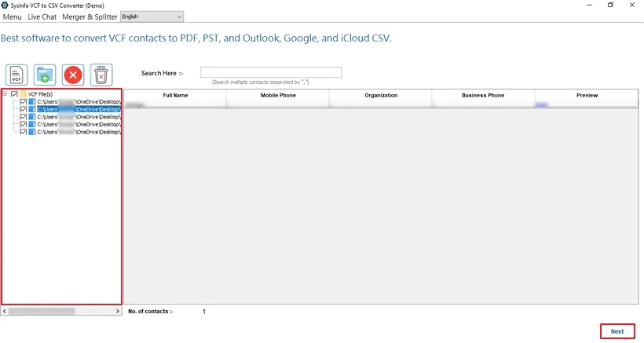Uncheck the highlighted second VCF file checkbox
Viewport: 644px width, 343px height.
(24, 109)
